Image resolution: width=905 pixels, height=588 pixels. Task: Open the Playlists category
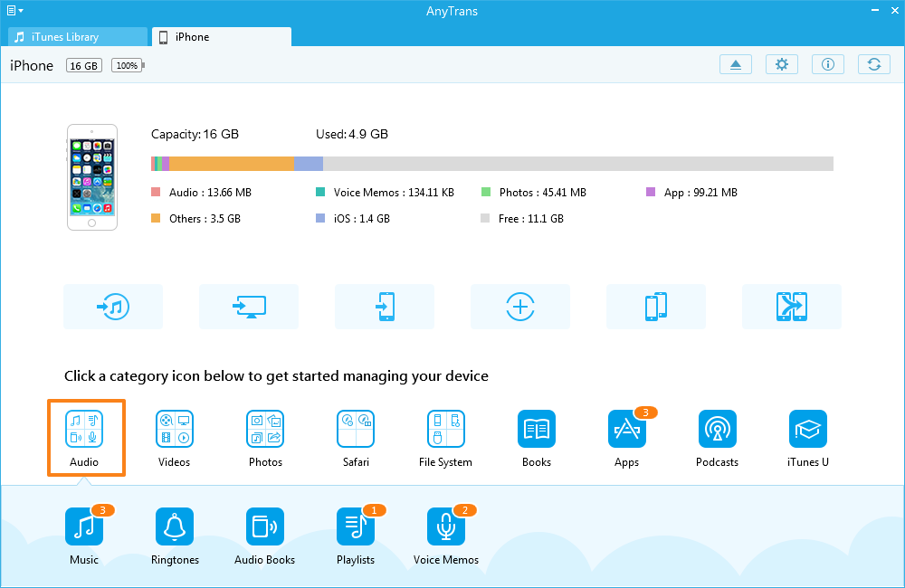[356, 526]
